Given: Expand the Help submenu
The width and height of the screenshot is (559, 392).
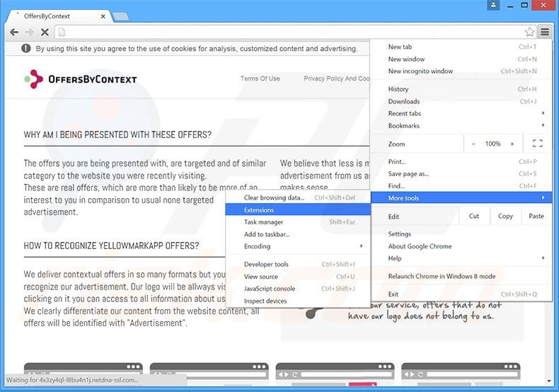Looking at the screenshot, I should 461,258.
